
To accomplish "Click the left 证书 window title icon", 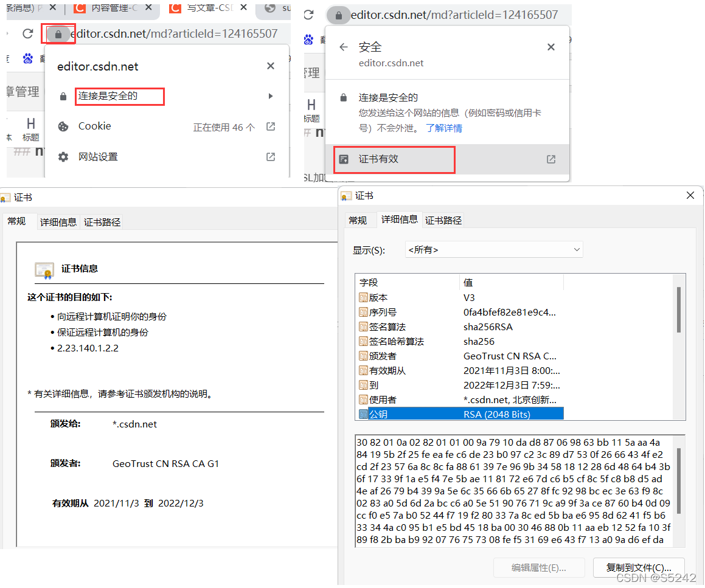I will (x=5, y=198).
